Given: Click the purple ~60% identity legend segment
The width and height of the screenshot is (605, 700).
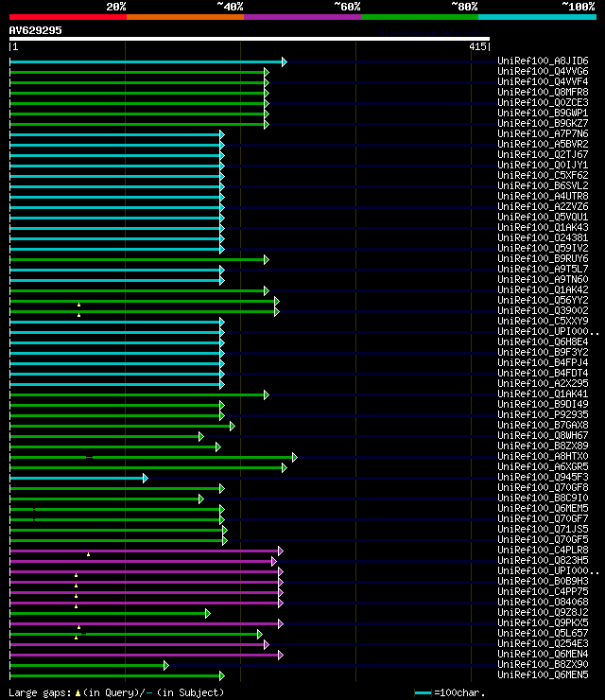Looking at the screenshot, I should point(302,17).
